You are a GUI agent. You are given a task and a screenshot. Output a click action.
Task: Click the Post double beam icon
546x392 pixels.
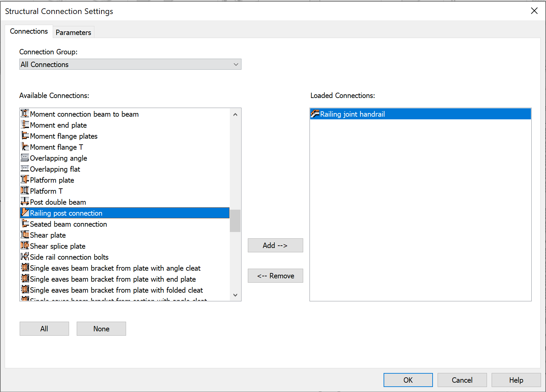25,202
